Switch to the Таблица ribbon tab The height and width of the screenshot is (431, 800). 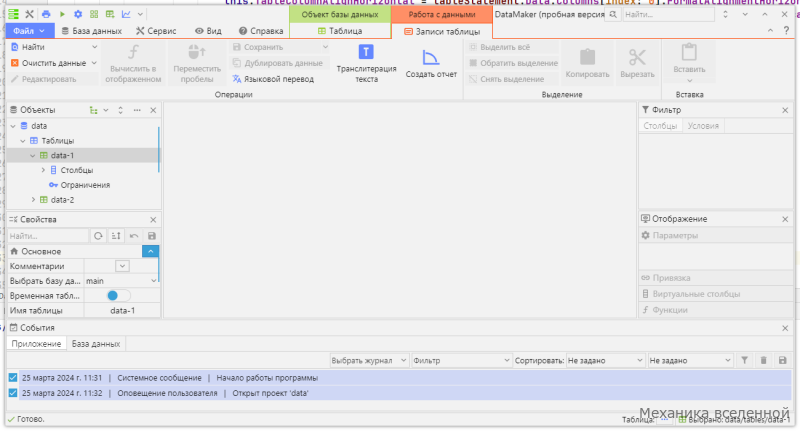pyautogui.click(x=340, y=31)
